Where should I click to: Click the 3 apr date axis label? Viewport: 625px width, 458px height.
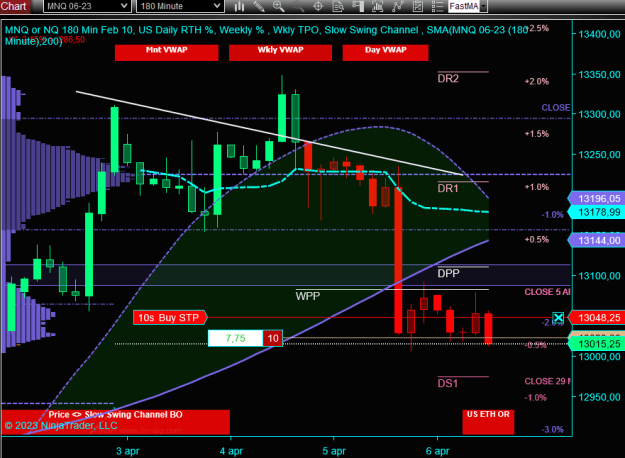[128, 451]
